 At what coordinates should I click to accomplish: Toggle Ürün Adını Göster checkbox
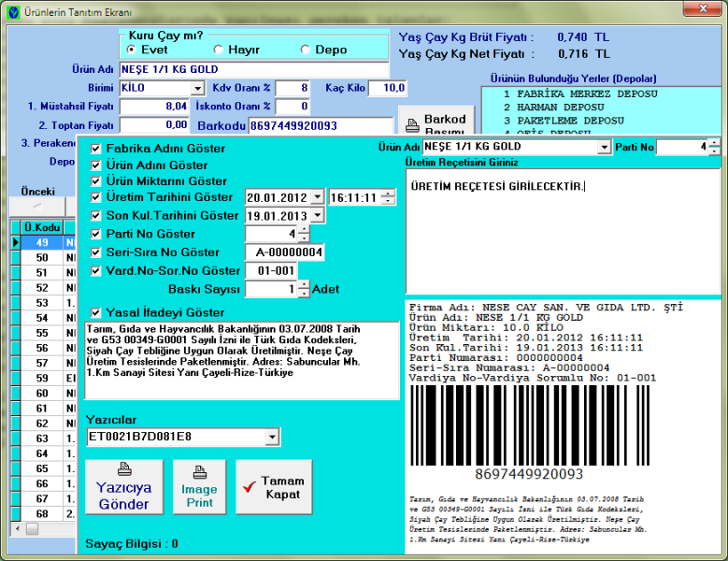(x=96, y=165)
